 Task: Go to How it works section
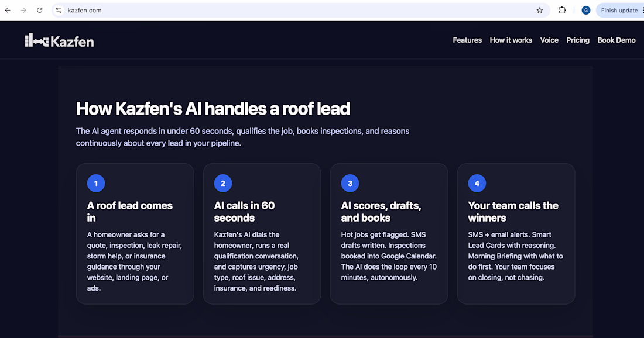click(511, 40)
